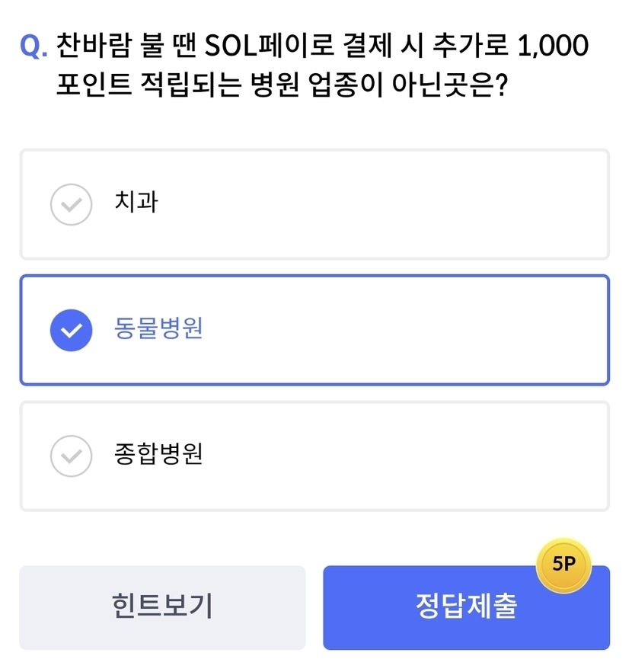The width and height of the screenshot is (632, 672).
Task: Submit answer with the 정답제출 button
Action: 466,609
